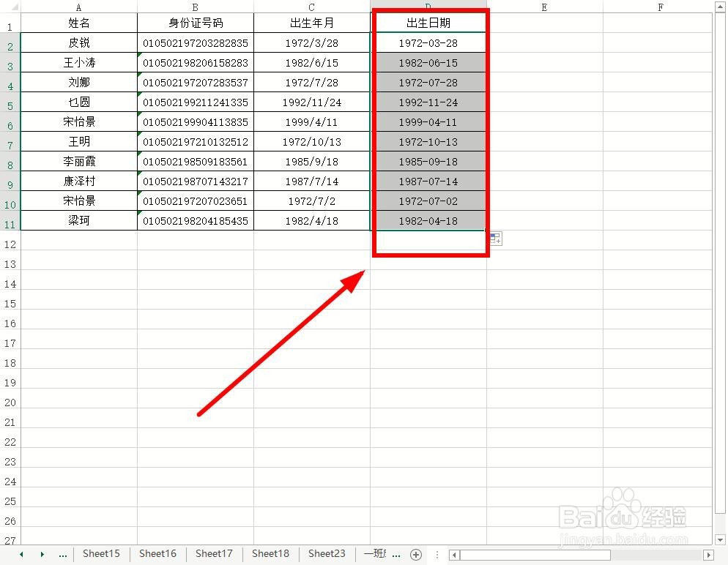Open Sheet15 tab
Screen dimensions: 728x565
click(101, 554)
